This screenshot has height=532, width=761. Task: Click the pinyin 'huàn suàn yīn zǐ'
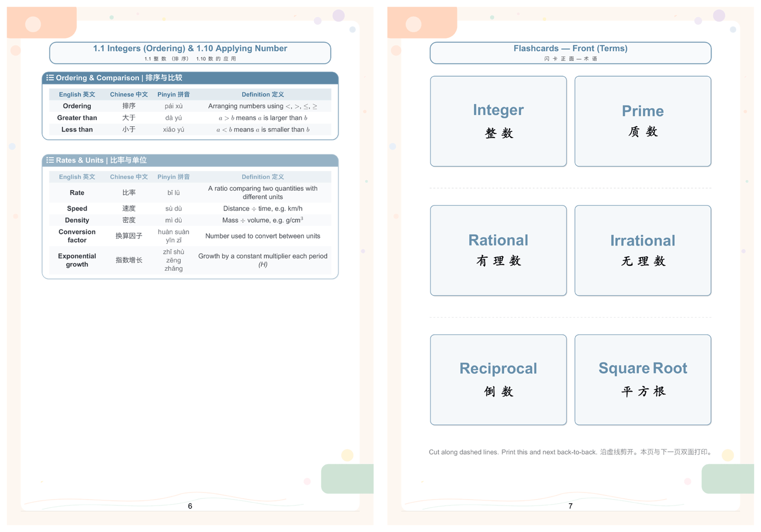point(174,236)
